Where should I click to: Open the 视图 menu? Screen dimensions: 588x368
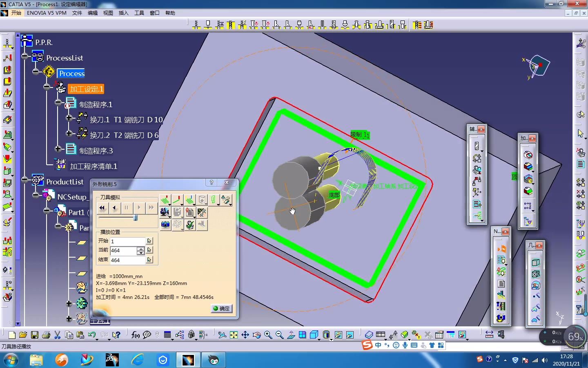point(108,13)
